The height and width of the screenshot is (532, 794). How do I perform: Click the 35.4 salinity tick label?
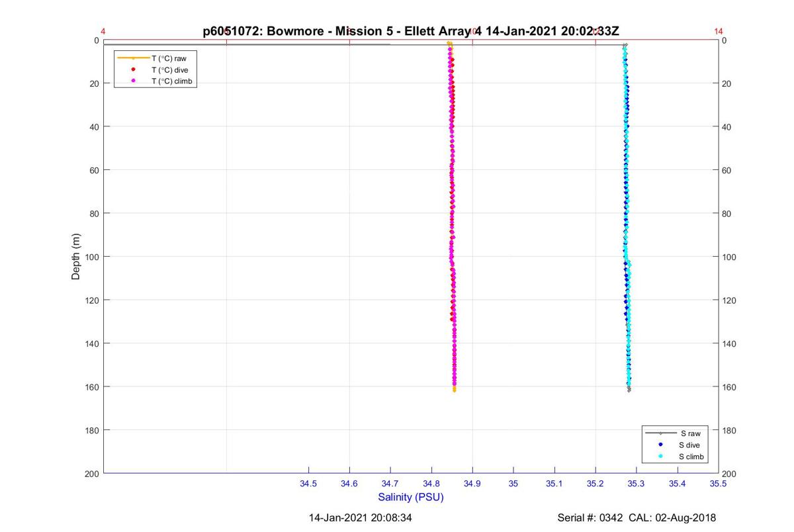coord(678,484)
